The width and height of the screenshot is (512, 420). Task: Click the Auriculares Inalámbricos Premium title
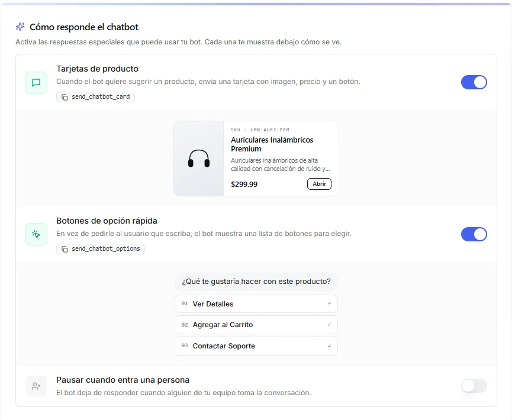(272, 144)
